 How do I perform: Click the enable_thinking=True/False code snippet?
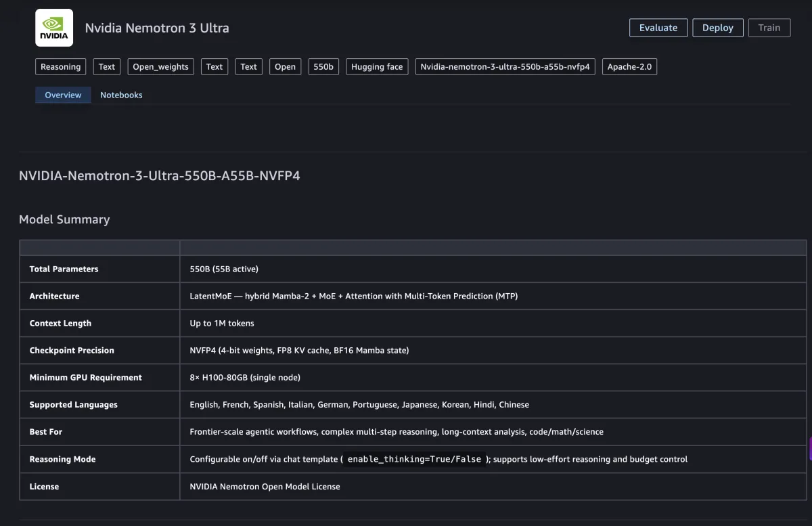point(414,459)
